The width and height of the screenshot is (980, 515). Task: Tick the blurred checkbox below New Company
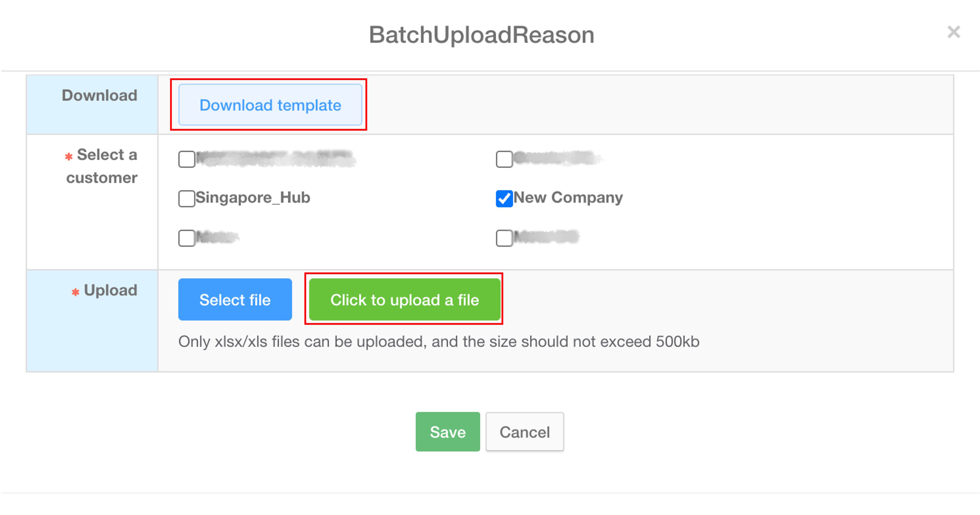tap(504, 238)
